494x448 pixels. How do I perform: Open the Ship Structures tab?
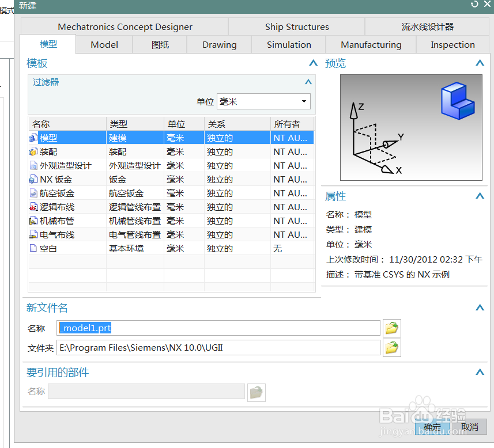click(x=297, y=26)
